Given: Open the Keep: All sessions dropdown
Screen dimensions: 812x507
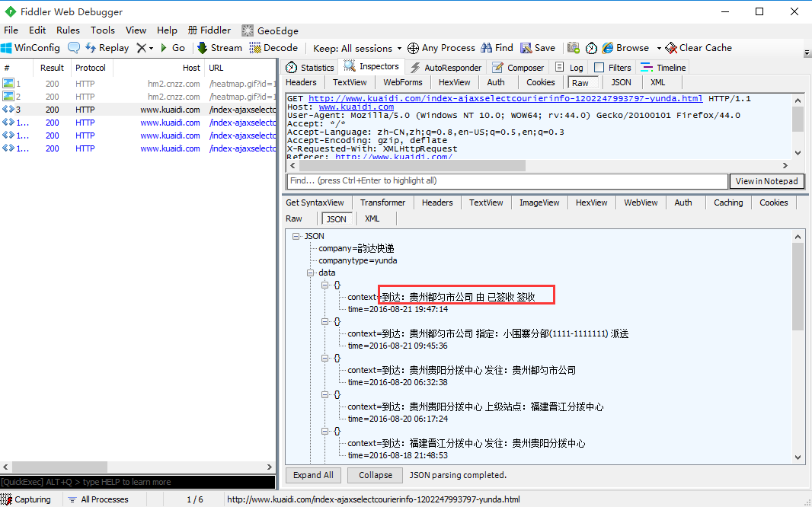Looking at the screenshot, I should (357, 48).
